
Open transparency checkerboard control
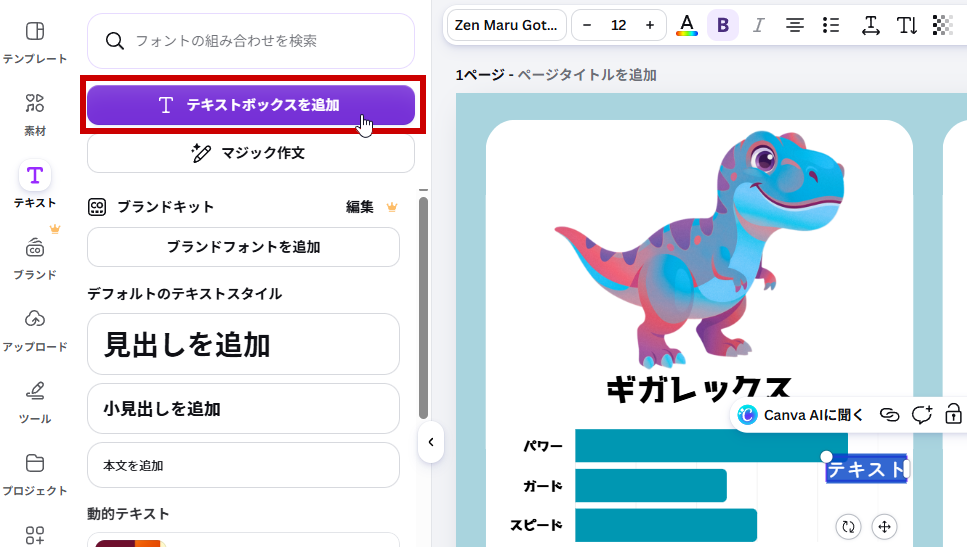[942, 25]
